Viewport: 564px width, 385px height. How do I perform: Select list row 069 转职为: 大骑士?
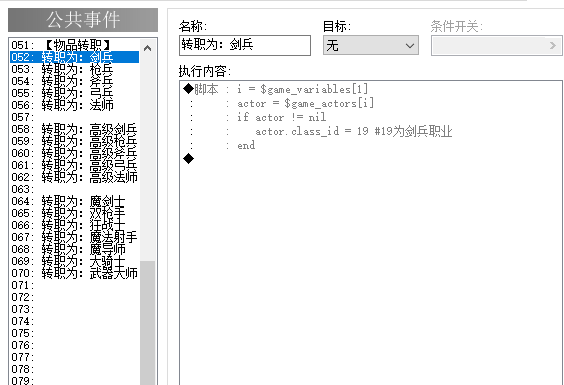coord(74,261)
